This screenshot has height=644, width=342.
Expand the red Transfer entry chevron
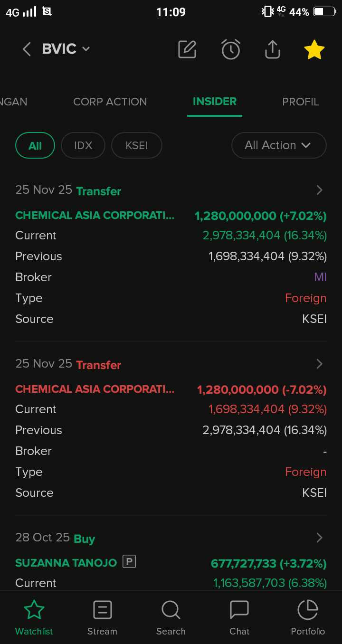319,364
